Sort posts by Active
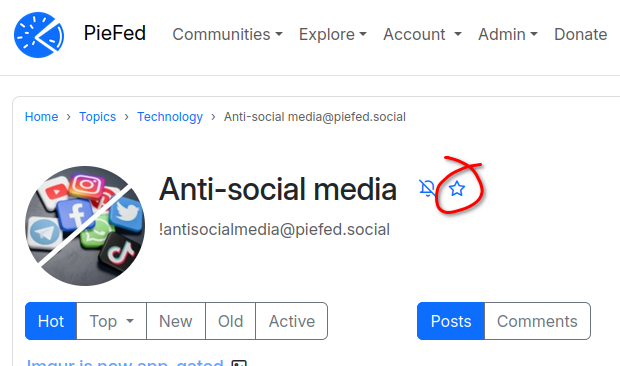Image resolution: width=620 pixels, height=366 pixels. [x=292, y=321]
